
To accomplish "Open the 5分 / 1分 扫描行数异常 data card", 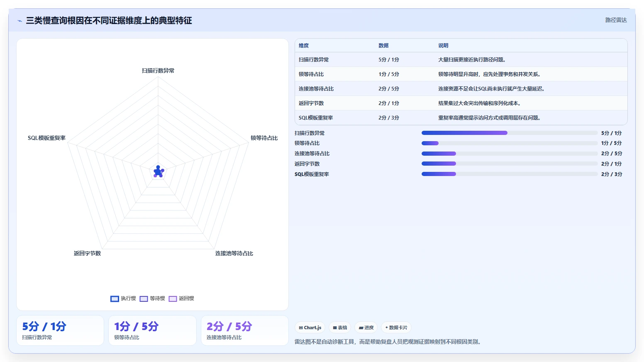I will (x=60, y=330).
